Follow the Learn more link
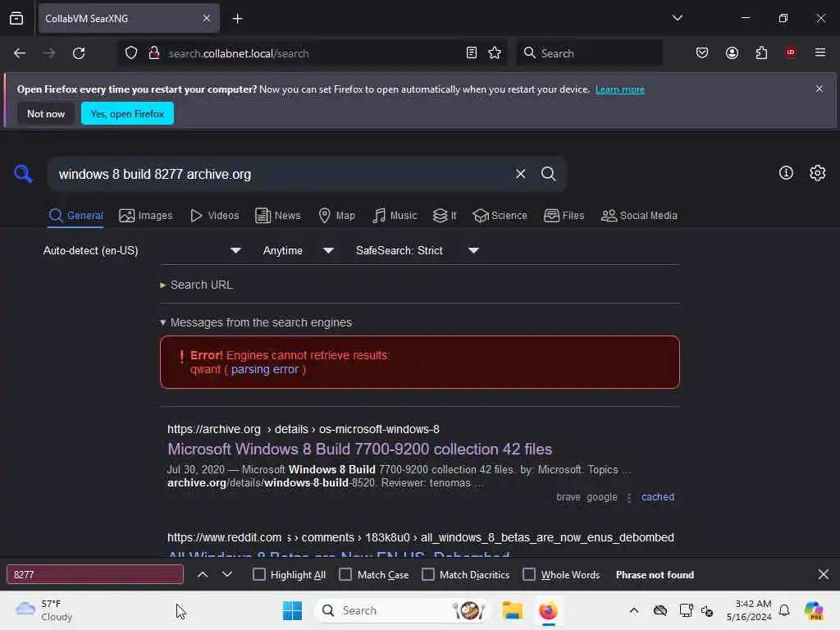 (620, 89)
